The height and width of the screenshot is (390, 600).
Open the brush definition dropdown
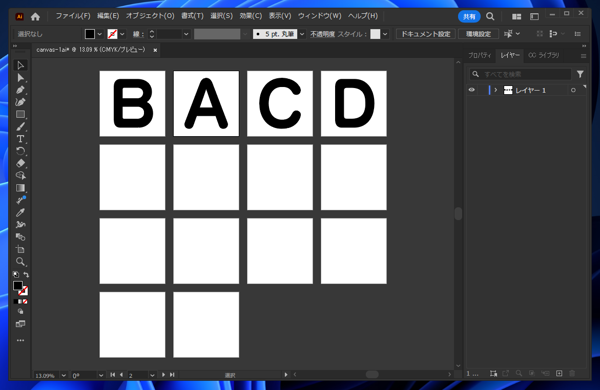[302, 34]
